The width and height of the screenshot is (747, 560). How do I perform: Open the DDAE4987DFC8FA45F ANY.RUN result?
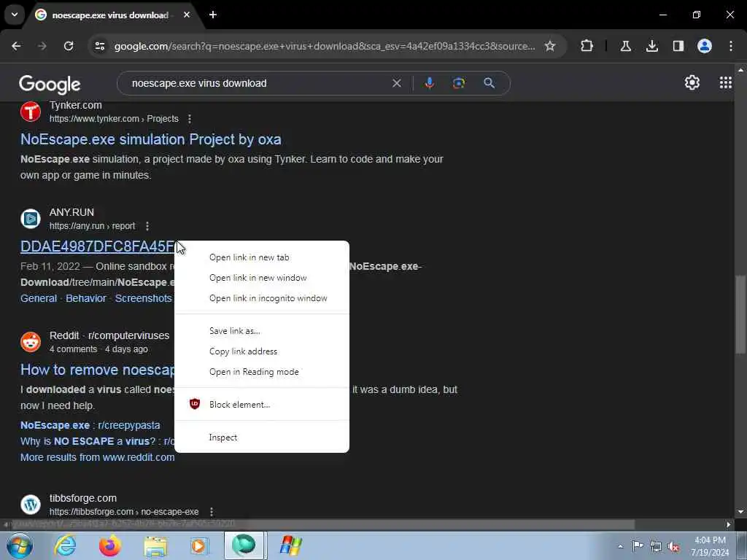98,246
